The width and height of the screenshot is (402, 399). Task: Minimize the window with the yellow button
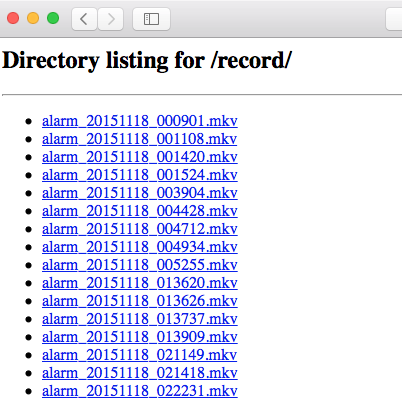point(33,18)
